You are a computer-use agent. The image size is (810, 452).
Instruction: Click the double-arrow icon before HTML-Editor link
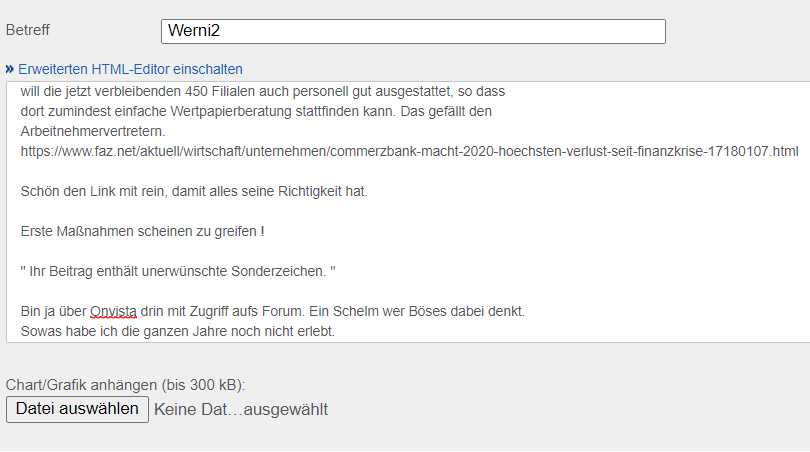click(x=10, y=69)
